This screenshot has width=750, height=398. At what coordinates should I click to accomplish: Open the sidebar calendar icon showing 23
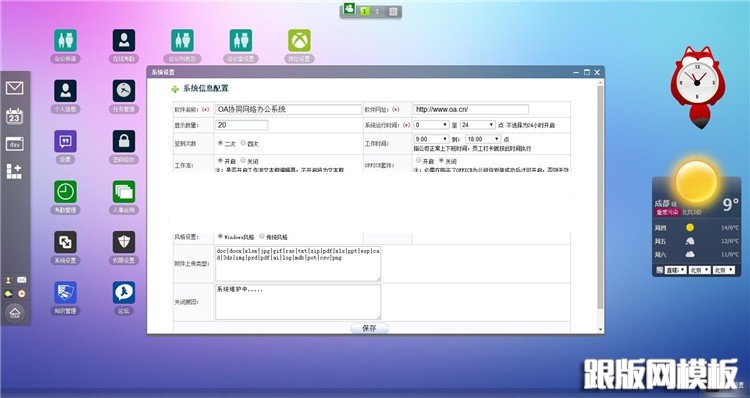pyautogui.click(x=14, y=116)
